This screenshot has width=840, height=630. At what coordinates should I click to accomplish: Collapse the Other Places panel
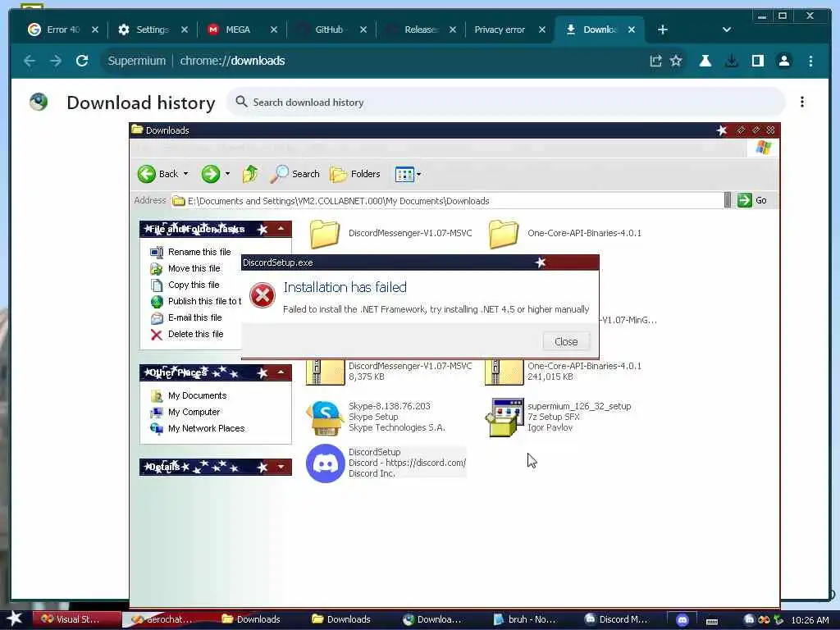coord(281,372)
